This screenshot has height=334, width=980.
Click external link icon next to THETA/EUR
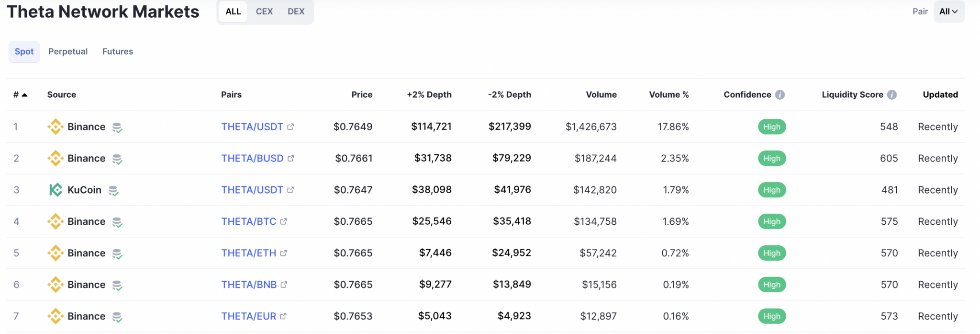click(x=283, y=316)
